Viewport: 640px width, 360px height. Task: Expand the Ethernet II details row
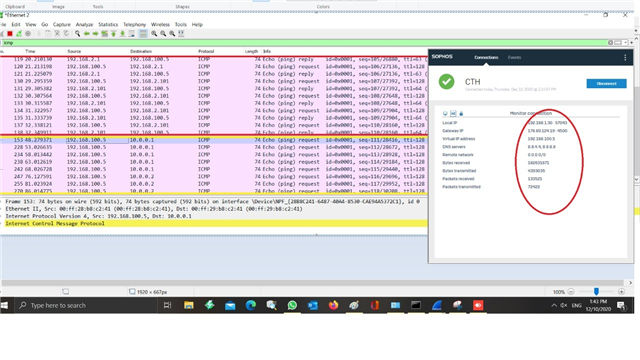tap(214, 209)
